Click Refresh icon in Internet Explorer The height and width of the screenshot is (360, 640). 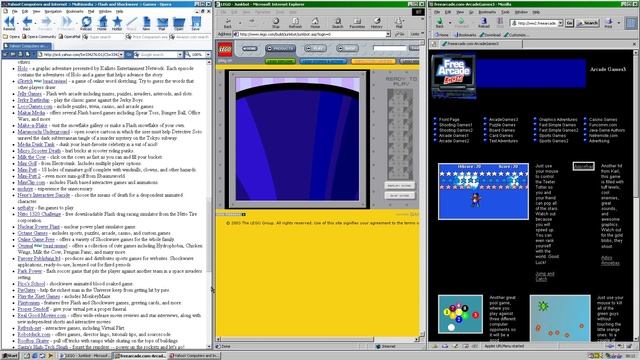(x=295, y=22)
